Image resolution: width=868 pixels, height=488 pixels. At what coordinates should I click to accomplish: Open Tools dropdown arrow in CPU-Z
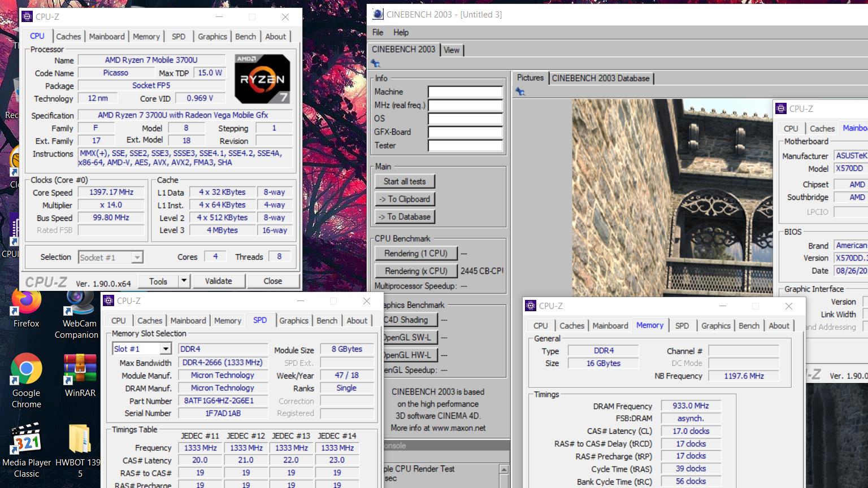click(x=184, y=281)
